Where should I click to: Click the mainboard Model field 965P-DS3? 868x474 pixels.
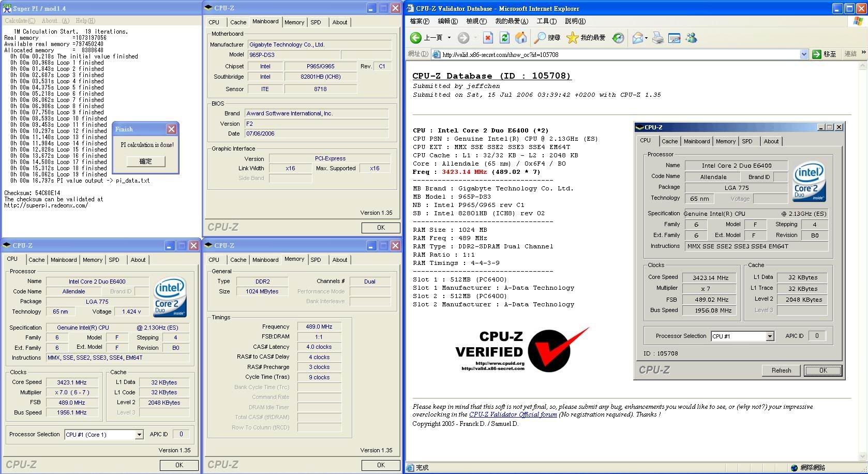point(293,55)
